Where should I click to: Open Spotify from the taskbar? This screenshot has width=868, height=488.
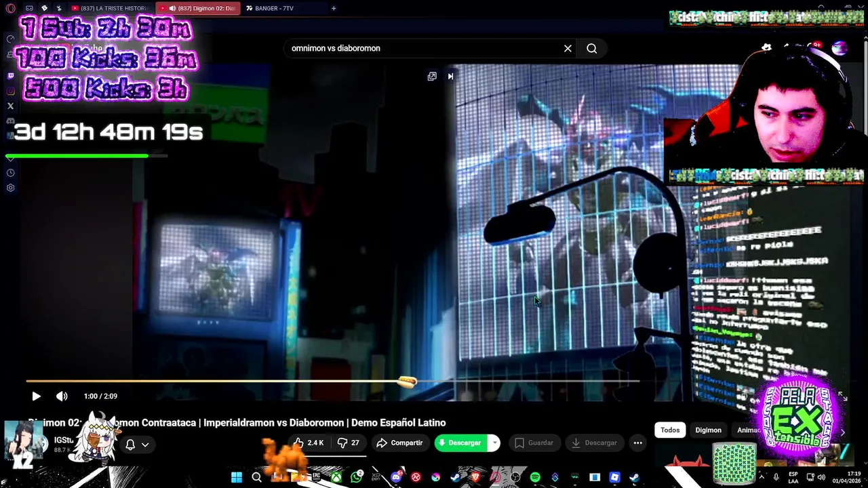[535, 477]
